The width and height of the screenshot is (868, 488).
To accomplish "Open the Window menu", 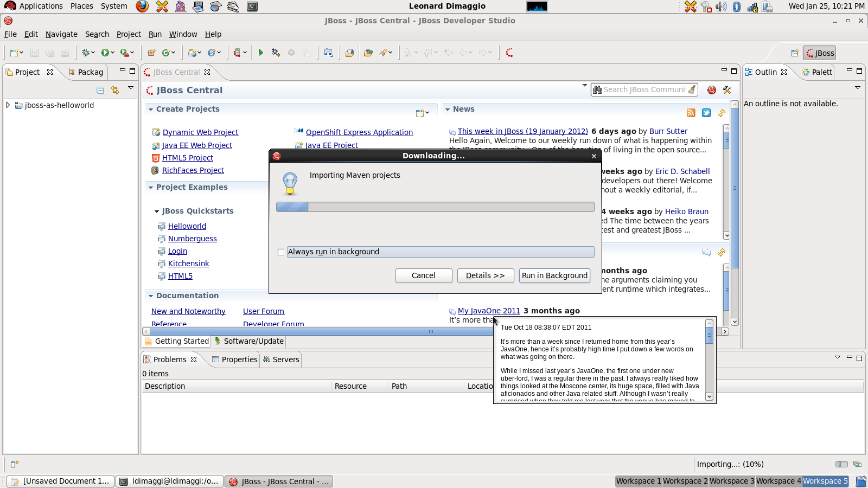I will (x=183, y=34).
